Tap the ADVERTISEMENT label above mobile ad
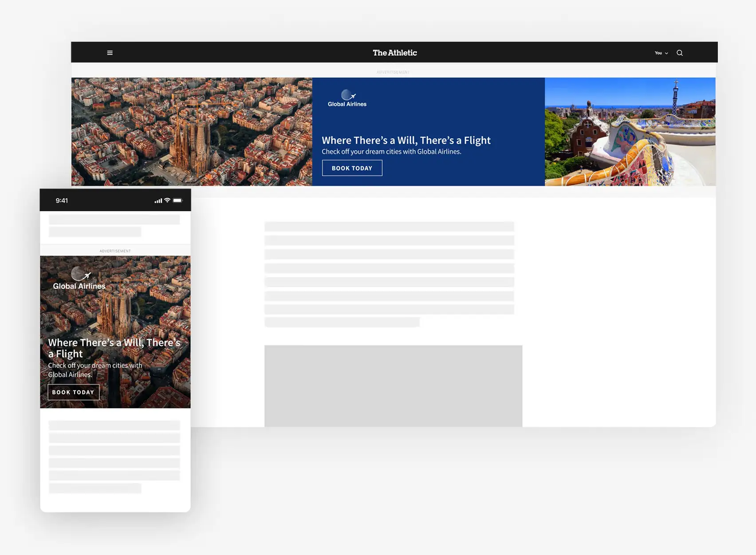This screenshot has height=555, width=756. [x=115, y=251]
